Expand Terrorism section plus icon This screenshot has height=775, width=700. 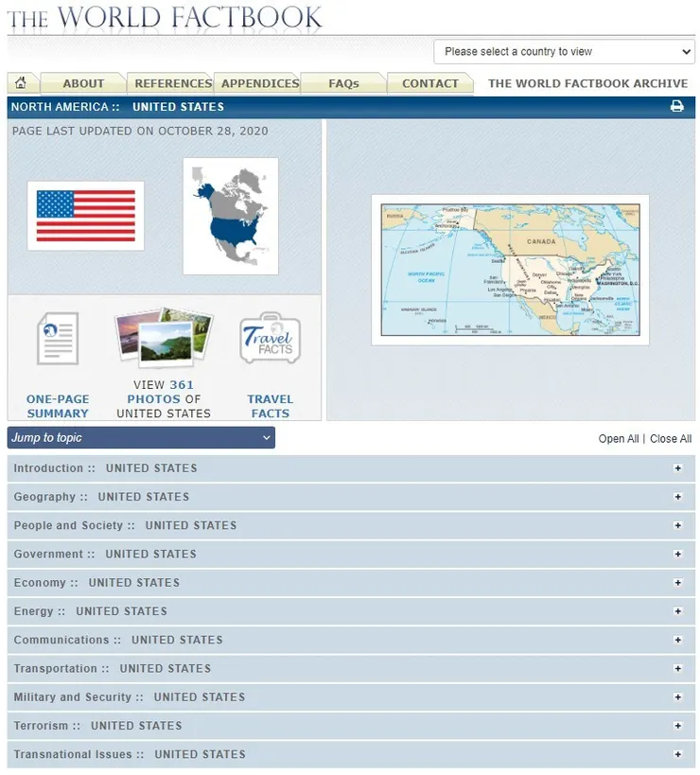click(677, 726)
